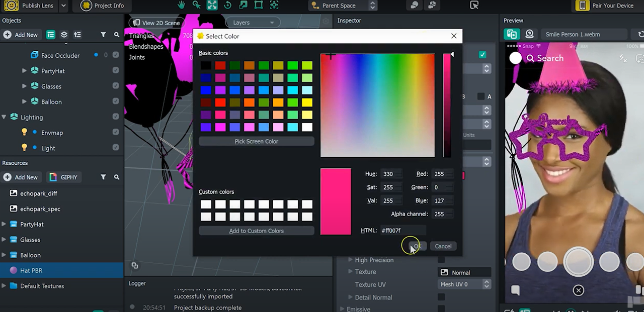Toggle Balloon object enabled checkbox
Screen dimensions: 644x312
[x=116, y=101]
